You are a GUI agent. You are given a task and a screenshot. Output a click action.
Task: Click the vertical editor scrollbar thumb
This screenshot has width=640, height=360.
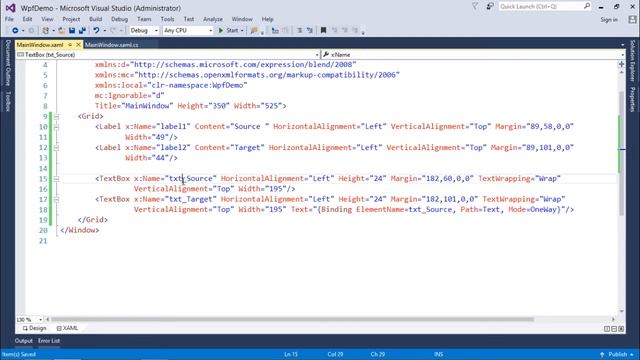tap(622, 153)
